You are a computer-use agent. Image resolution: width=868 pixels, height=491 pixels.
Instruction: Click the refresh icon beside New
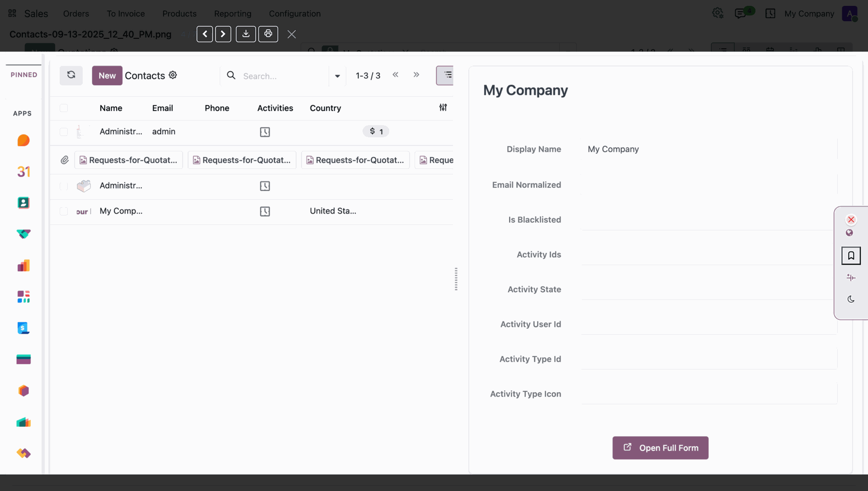coord(71,75)
